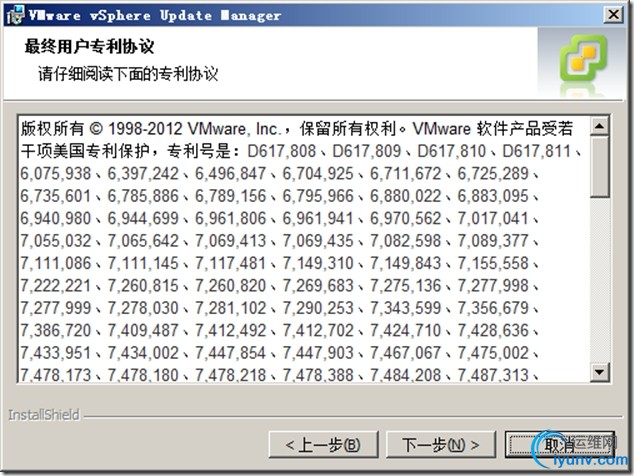Click patent number D617,808 in the text
This screenshot has width=634, height=476.
coord(281,151)
